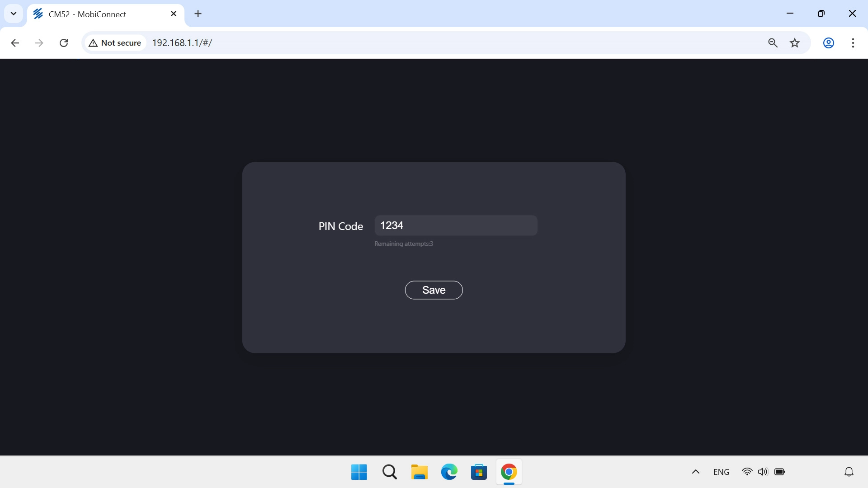Open File Explorer from taskbar
The image size is (868, 488).
pyautogui.click(x=419, y=472)
